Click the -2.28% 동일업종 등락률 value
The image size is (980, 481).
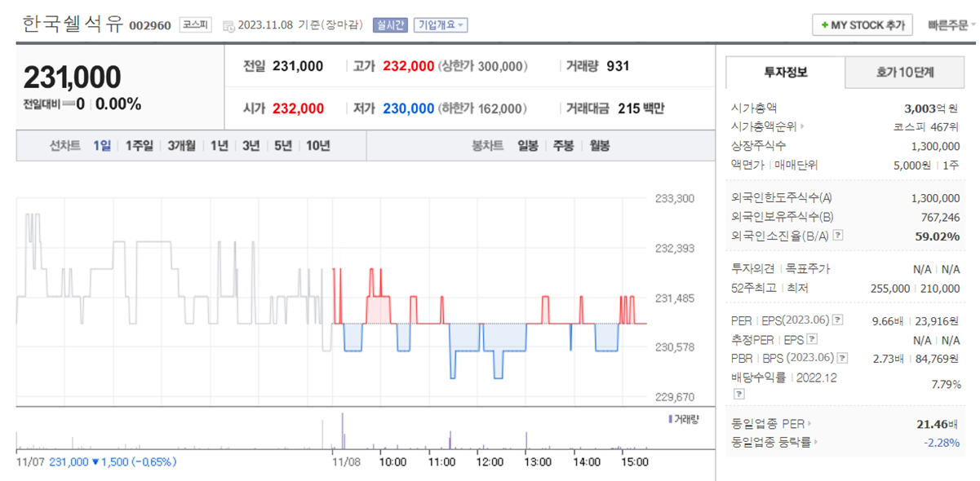click(942, 442)
